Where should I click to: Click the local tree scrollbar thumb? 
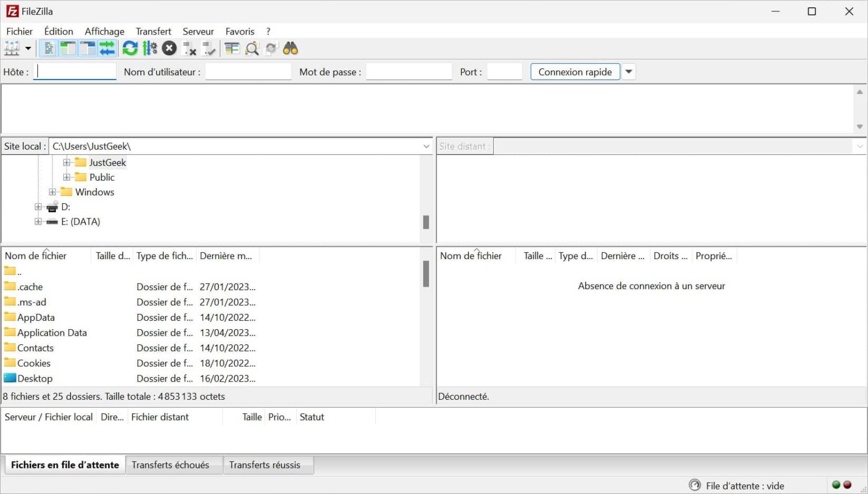[426, 222]
